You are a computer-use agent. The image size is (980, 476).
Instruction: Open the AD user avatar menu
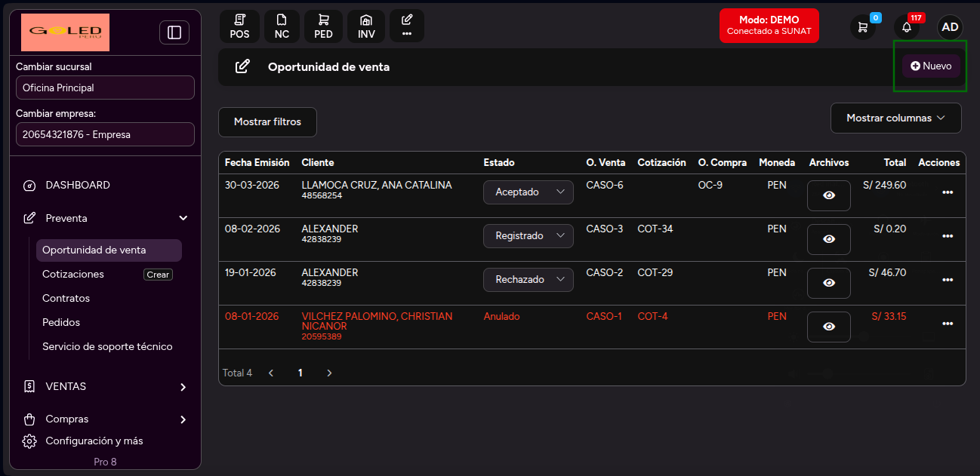950,27
